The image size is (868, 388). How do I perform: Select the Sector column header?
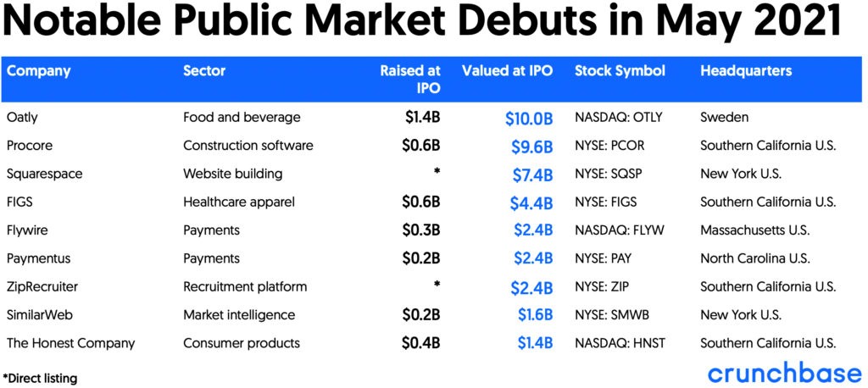coord(204,71)
